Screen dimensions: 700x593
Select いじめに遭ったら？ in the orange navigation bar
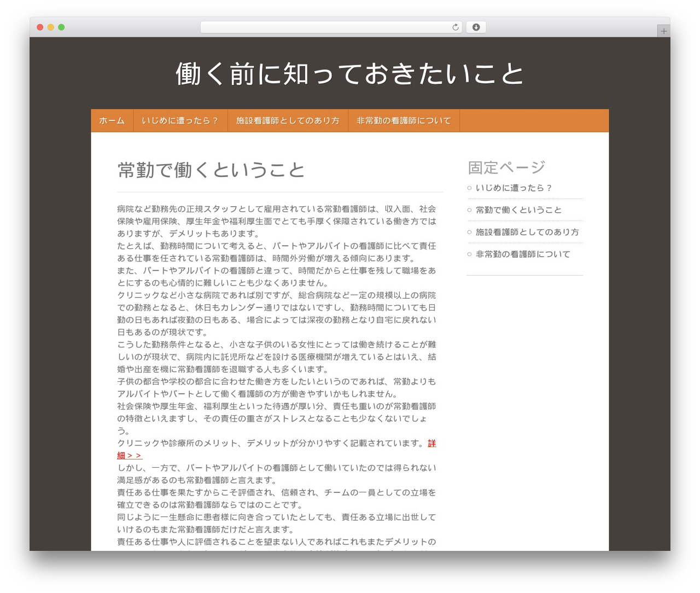pyautogui.click(x=180, y=121)
